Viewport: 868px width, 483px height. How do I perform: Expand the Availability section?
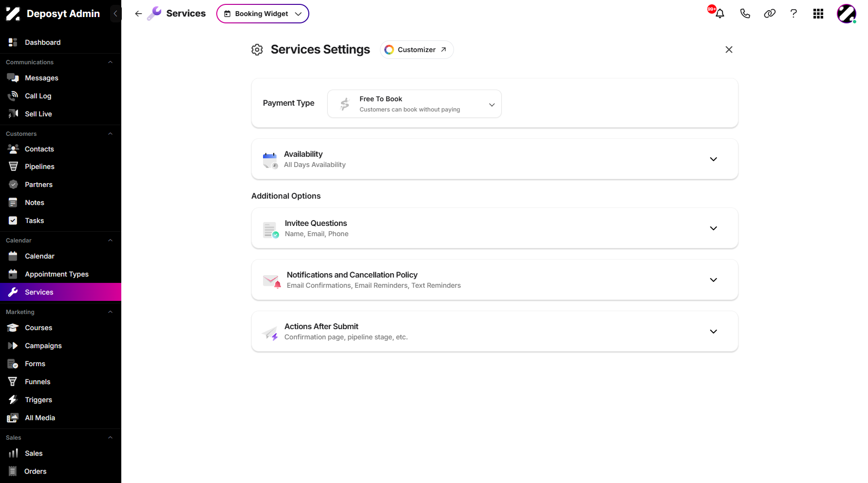(x=713, y=159)
